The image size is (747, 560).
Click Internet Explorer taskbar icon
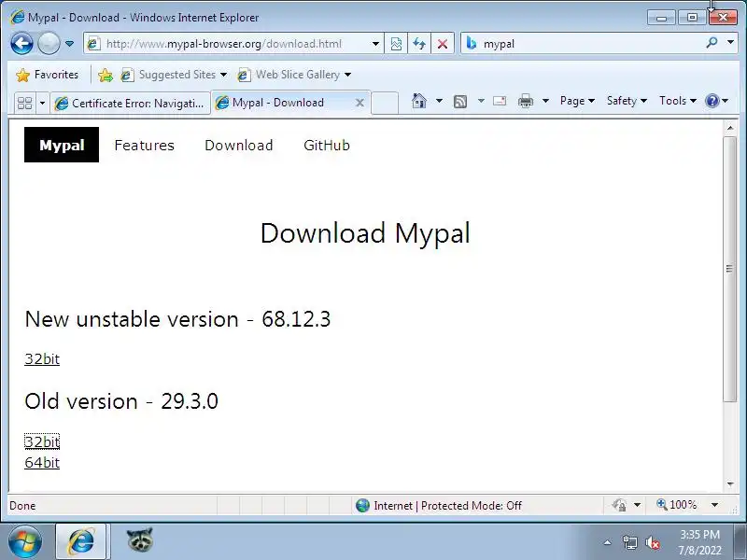[81, 542]
